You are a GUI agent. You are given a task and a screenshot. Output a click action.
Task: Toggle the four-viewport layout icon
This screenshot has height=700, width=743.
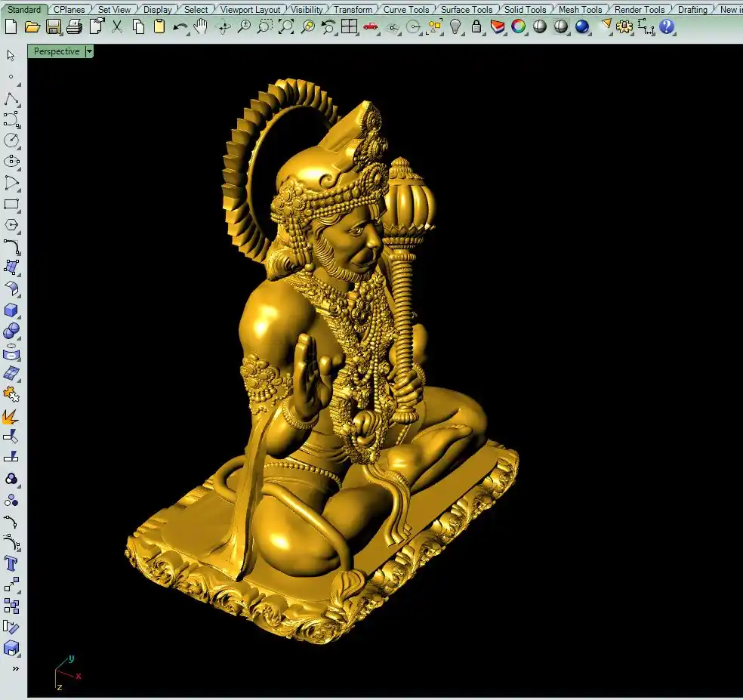pos(349,27)
